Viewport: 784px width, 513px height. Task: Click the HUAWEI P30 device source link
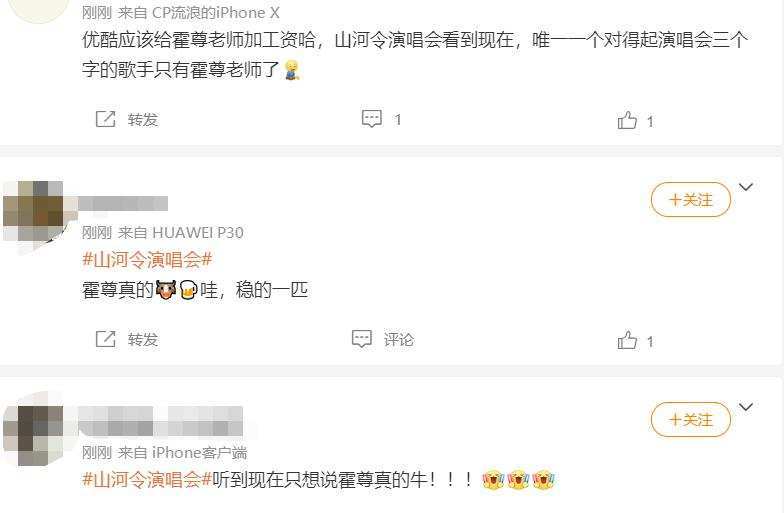coord(198,232)
